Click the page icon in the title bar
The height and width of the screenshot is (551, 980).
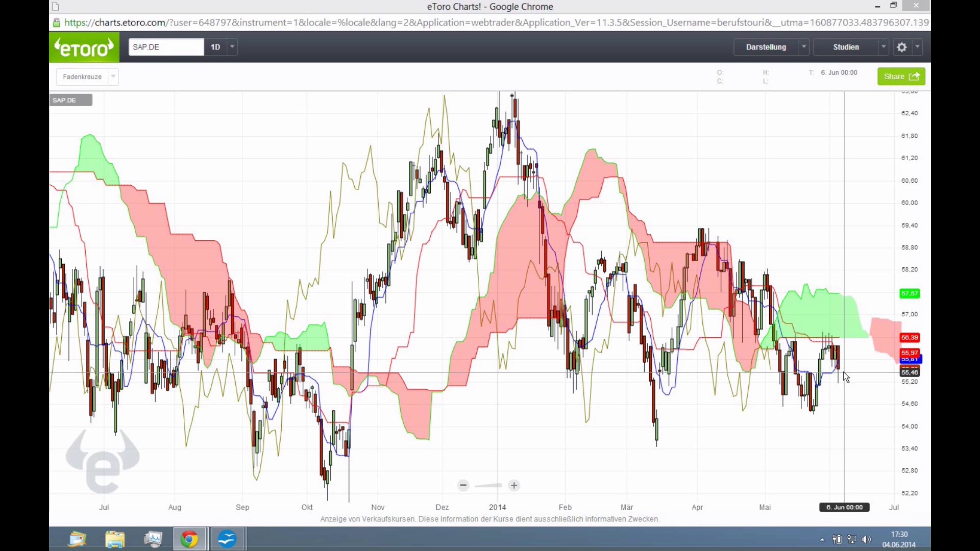[x=56, y=7]
